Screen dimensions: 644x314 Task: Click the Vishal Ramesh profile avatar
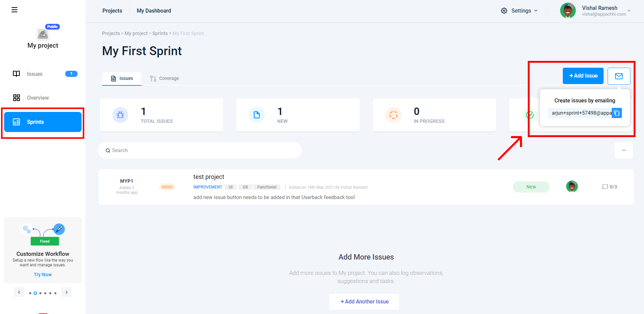coord(568,11)
